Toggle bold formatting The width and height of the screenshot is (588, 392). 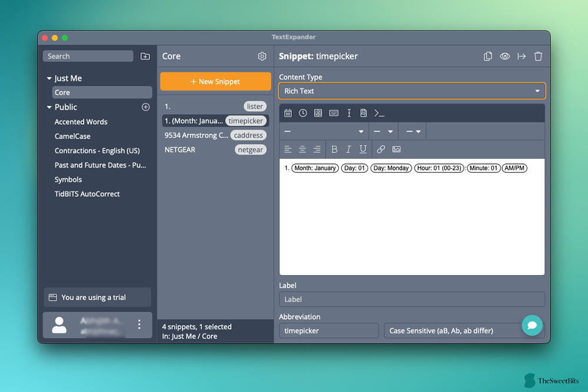click(334, 149)
